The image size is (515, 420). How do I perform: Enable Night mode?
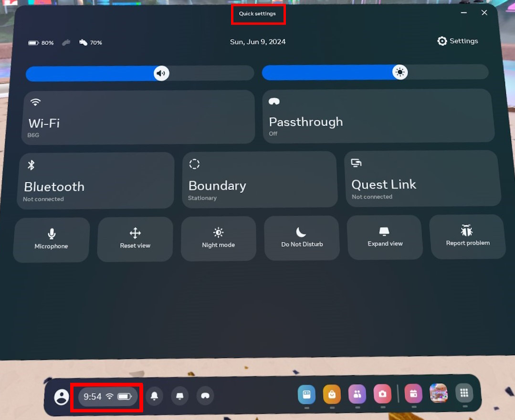tap(218, 238)
